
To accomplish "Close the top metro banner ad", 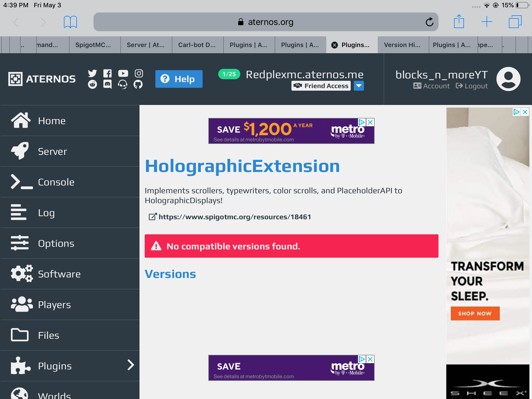I will point(370,122).
